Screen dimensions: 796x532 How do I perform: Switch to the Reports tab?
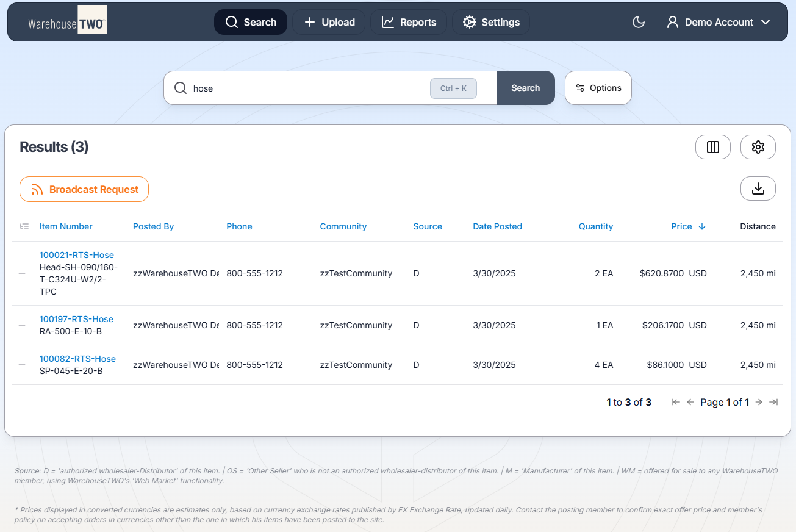pyautogui.click(x=409, y=22)
